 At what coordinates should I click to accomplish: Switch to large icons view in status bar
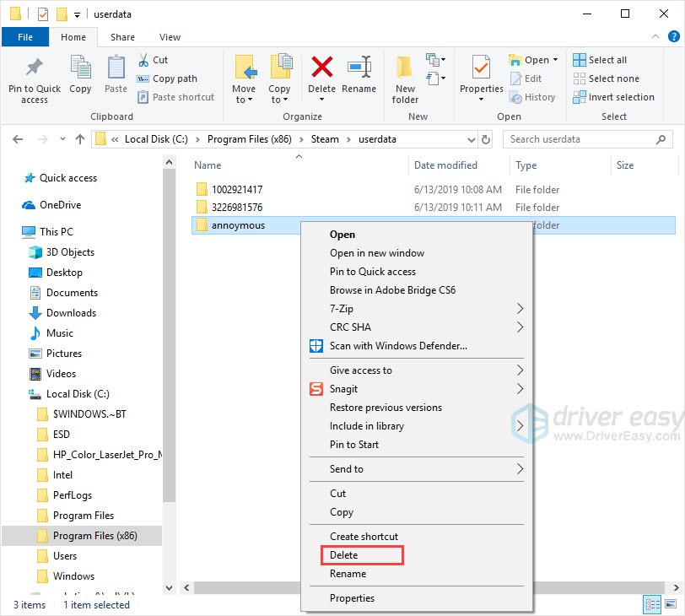click(x=669, y=604)
